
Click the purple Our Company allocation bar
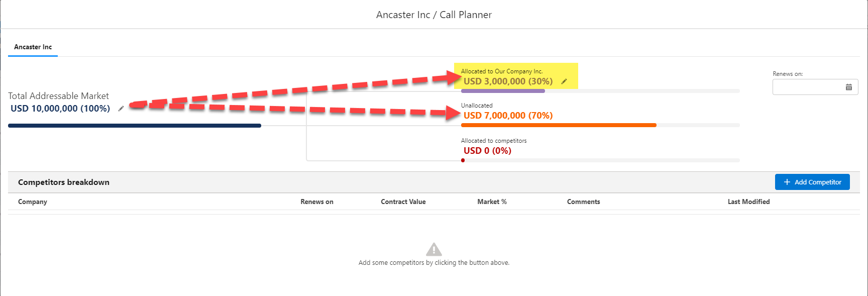coord(503,91)
